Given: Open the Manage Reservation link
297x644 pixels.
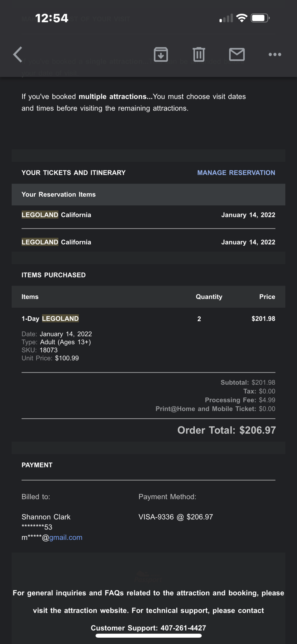Looking at the screenshot, I should pos(236,173).
